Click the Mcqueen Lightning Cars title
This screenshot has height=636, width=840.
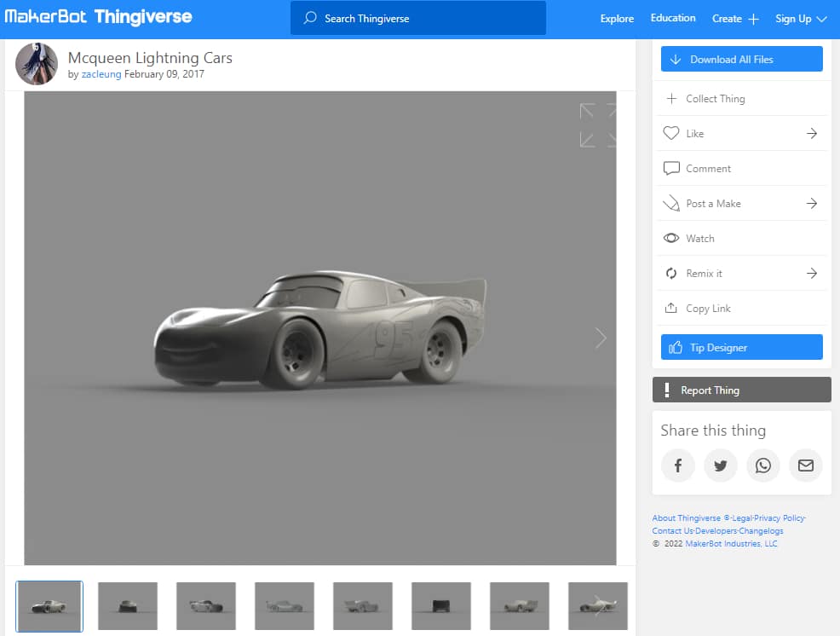(x=150, y=57)
